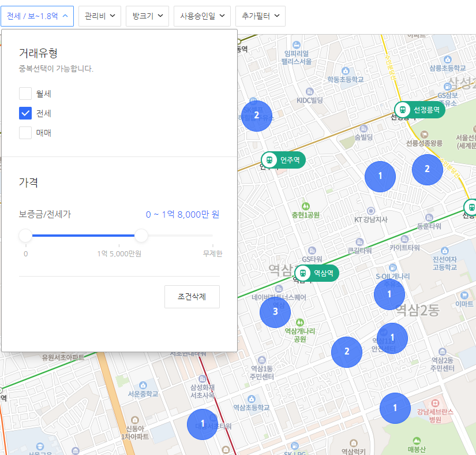Collapse the 전세 / 보~1.8억 filter dropdown
The image size is (476, 455).
tap(37, 16)
